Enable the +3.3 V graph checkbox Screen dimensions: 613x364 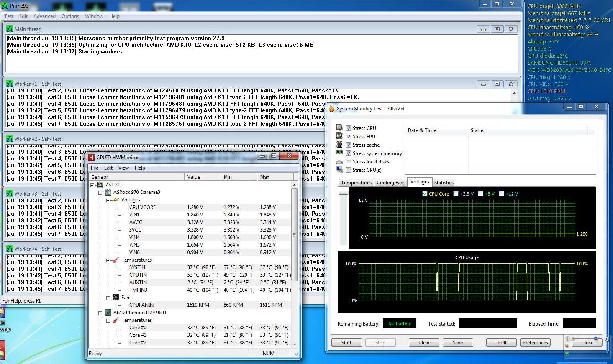[456, 194]
